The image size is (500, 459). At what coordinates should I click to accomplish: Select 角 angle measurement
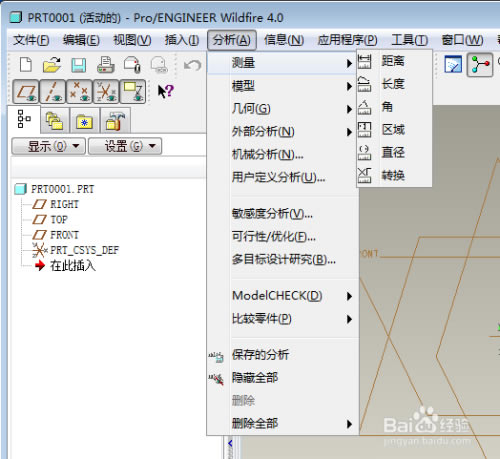(394, 107)
